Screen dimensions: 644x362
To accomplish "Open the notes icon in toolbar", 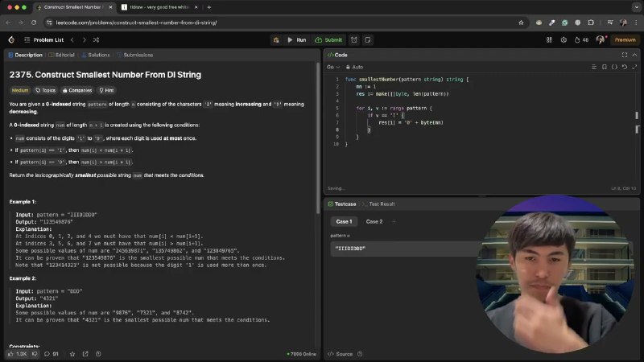I will 368,39.
